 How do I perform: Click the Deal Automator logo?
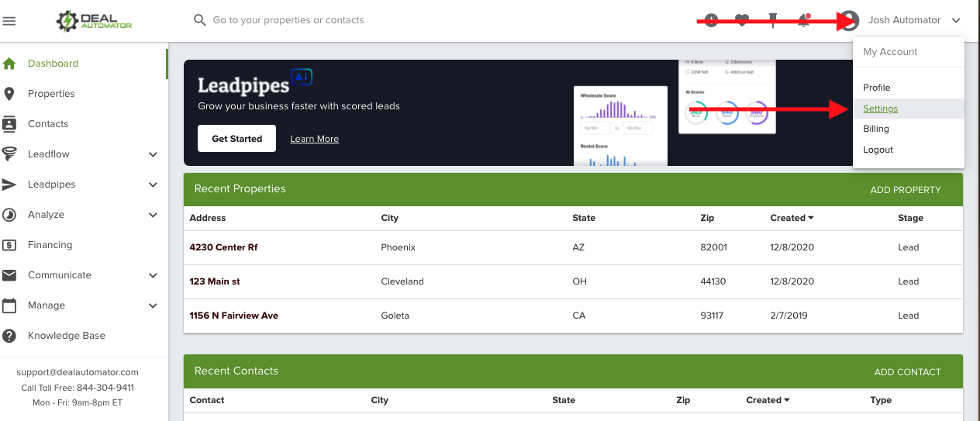click(x=95, y=21)
